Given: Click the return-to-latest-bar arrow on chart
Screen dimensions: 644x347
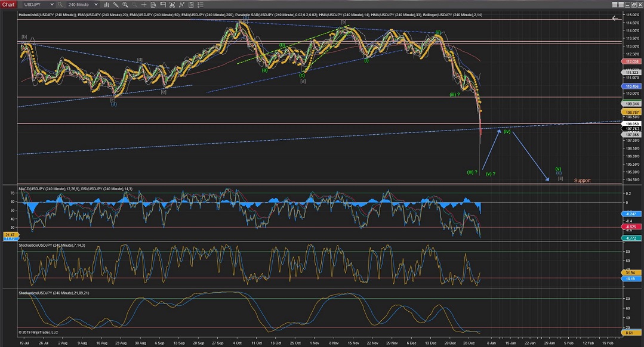Looking at the screenshot, I should (x=615, y=18).
